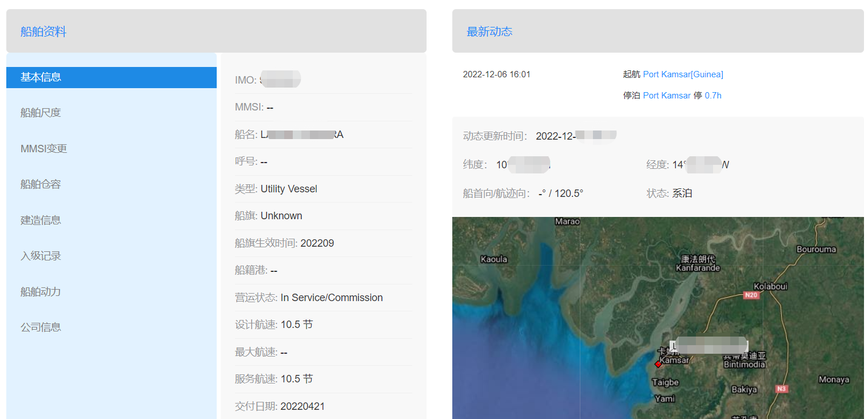868x419 pixels.
Task: Click the blurred ship name label on map
Action: tap(709, 345)
